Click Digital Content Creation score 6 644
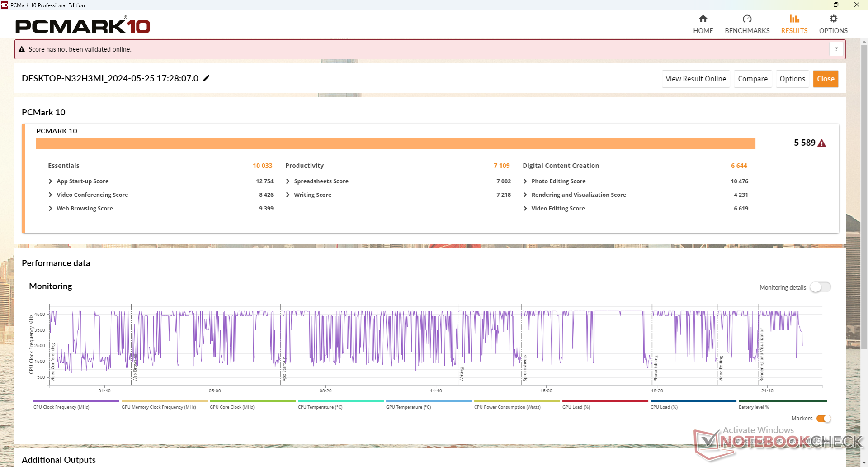Screen dimensions: 868x467 click(x=739, y=166)
